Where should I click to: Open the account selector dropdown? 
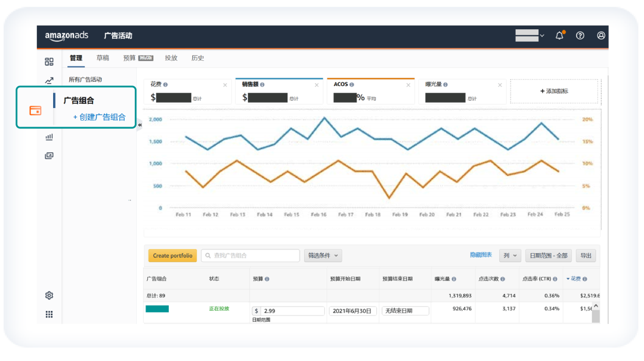pos(530,36)
